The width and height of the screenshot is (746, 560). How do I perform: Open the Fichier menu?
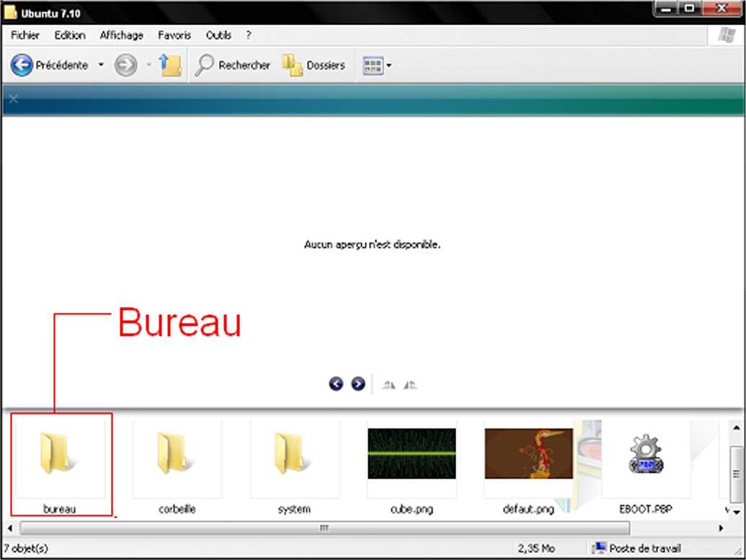point(25,35)
